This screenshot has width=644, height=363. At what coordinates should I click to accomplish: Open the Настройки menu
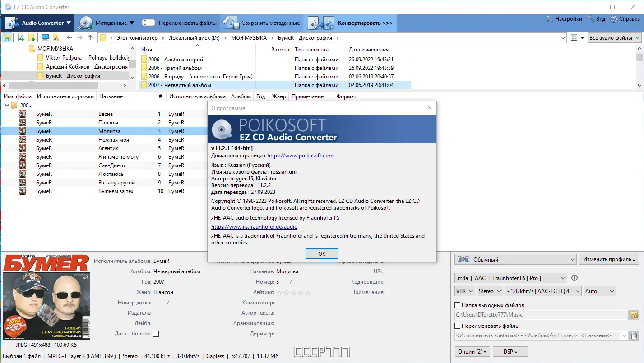coord(564,19)
